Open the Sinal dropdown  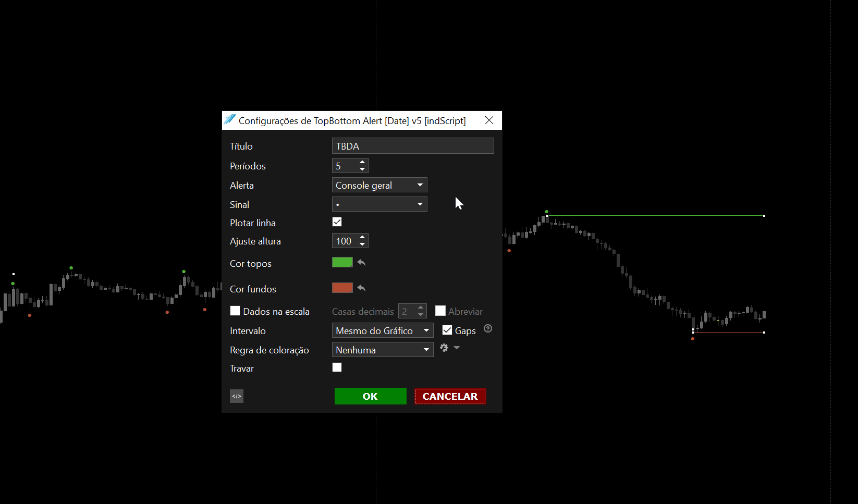point(379,204)
